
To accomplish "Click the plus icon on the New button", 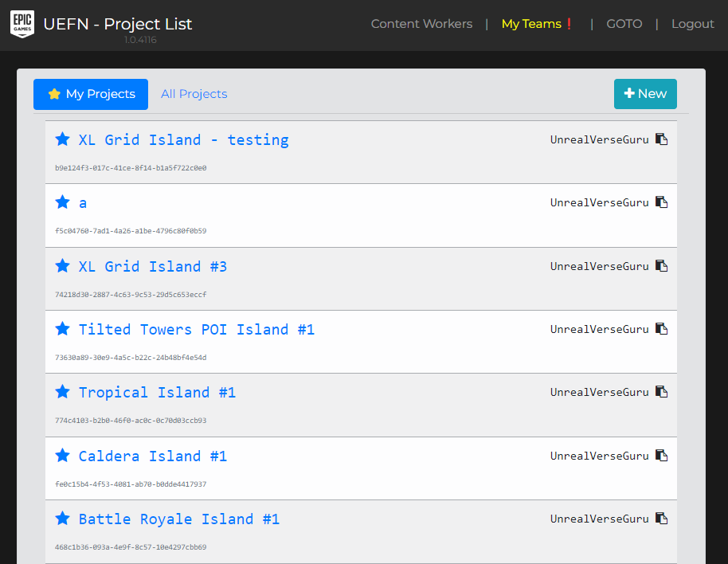I will pyautogui.click(x=629, y=93).
